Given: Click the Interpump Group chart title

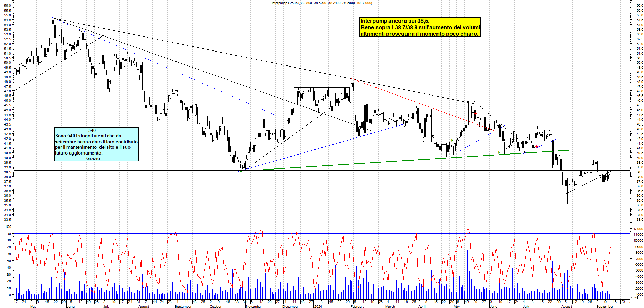Looking at the screenshot, I should pyautogui.click(x=322, y=3).
